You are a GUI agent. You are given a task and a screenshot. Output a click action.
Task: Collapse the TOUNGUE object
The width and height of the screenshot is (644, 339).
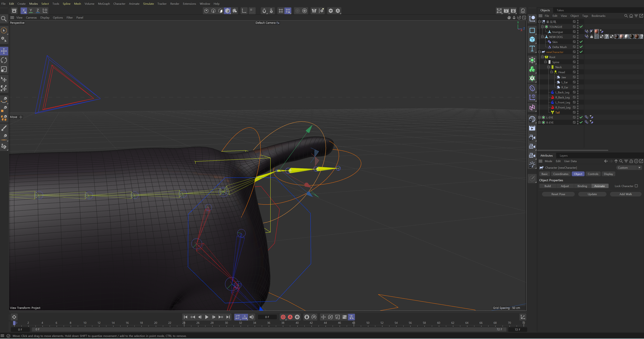(542, 27)
